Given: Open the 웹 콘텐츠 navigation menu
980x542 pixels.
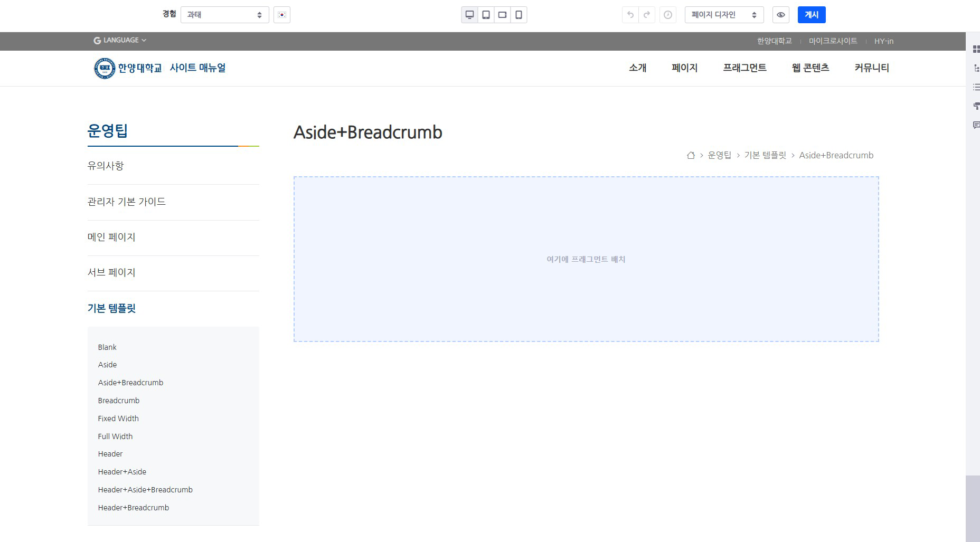Looking at the screenshot, I should coord(810,68).
